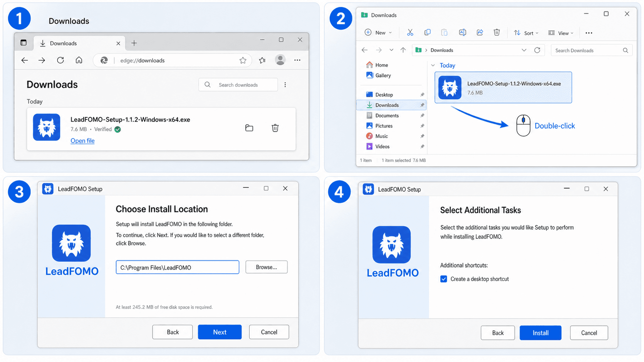The width and height of the screenshot is (644, 362).
Task: Click the Share icon in Explorer toolbar
Action: 480,33
